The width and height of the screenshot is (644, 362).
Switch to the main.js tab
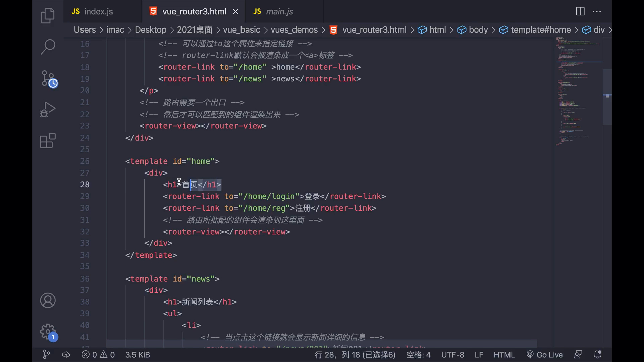284,11
